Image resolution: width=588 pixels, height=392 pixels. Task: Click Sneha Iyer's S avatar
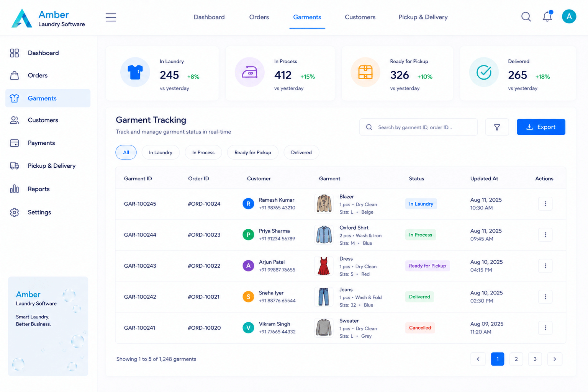tap(248, 297)
